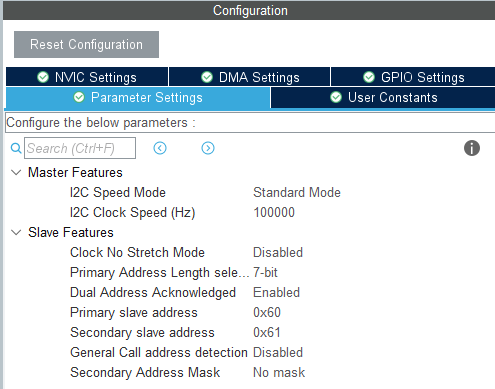Image resolution: width=495 pixels, height=389 pixels.
Task: Select the Primary slave address value 0x60
Action: tap(267, 312)
